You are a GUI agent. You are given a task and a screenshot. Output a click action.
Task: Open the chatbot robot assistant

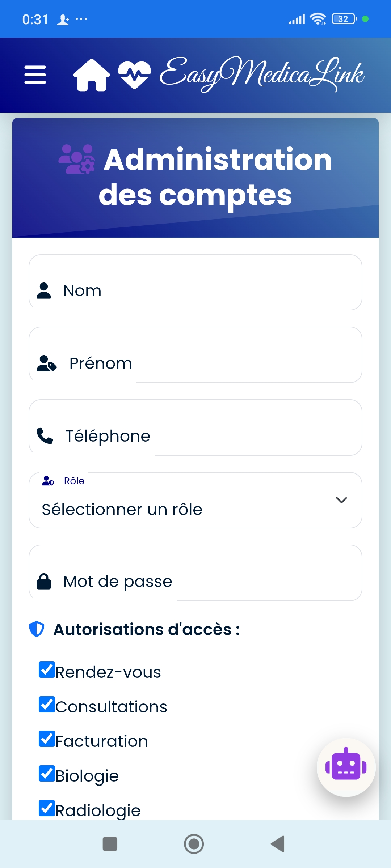pyautogui.click(x=346, y=767)
